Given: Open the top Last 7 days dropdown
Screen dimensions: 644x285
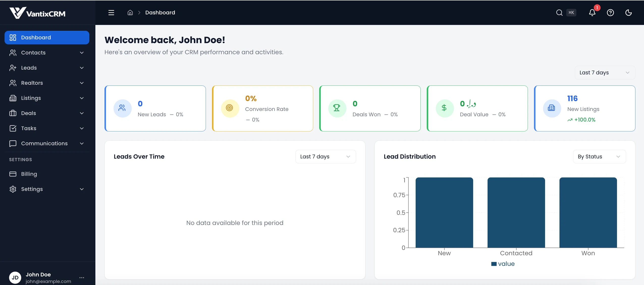Looking at the screenshot, I should (x=605, y=73).
